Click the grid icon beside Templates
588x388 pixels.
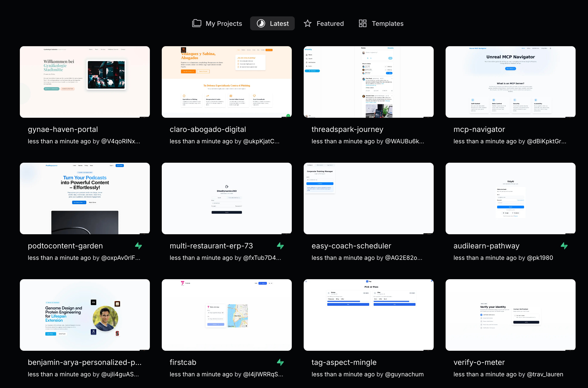(362, 23)
